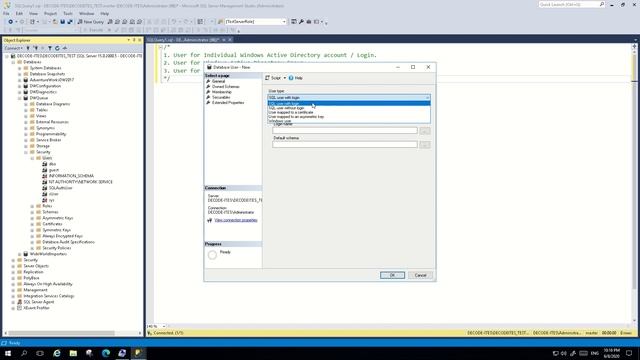Open the Window menu
Image resolution: width=640 pixels, height=360 pixels.
click(87, 13)
